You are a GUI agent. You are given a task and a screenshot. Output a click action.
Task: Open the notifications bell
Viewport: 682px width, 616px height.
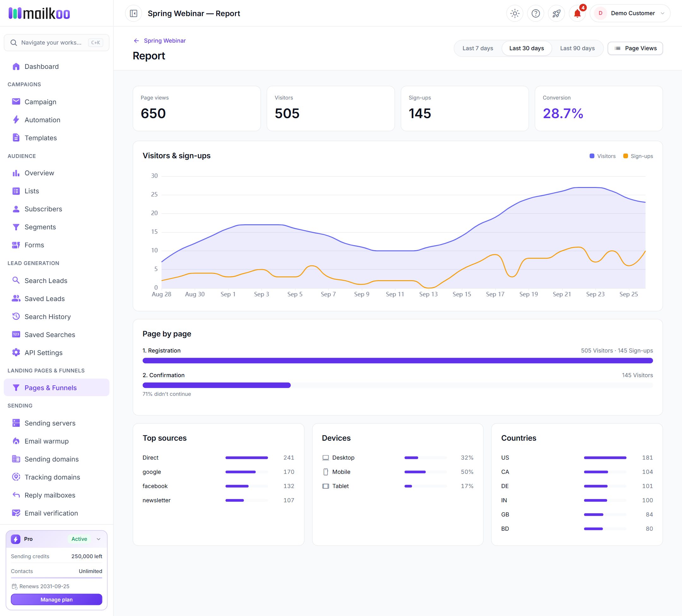tap(577, 13)
